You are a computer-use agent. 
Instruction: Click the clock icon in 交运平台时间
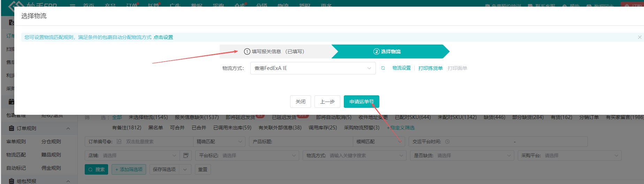pyautogui.click(x=447, y=142)
